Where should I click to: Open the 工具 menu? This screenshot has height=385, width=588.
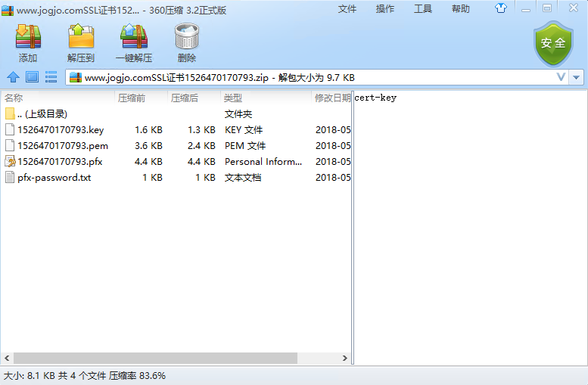tap(423, 9)
